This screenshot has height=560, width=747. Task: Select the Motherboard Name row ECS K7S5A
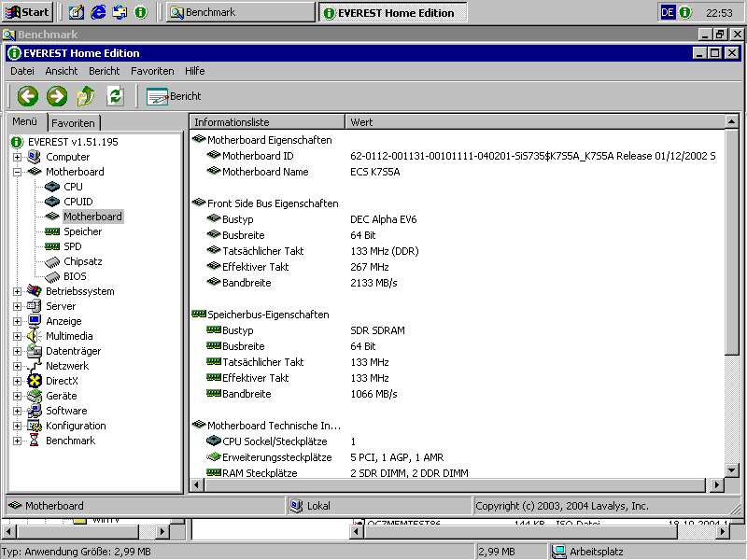pyautogui.click(x=457, y=172)
